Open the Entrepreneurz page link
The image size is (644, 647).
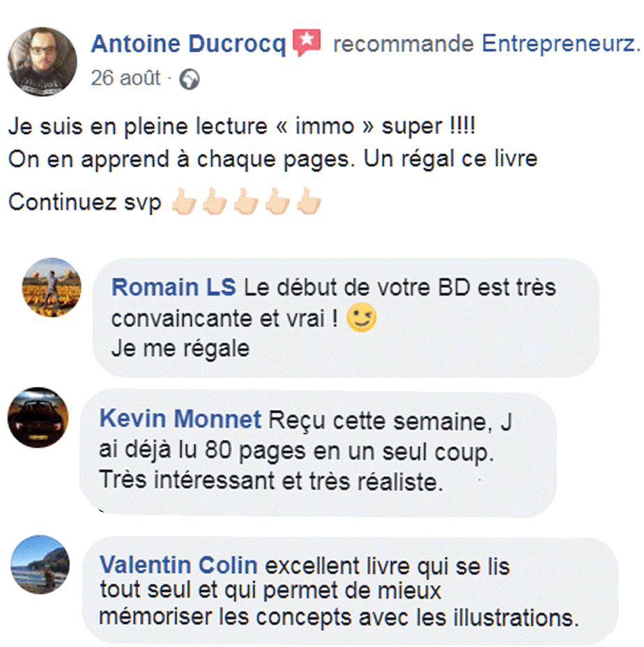coord(561,43)
